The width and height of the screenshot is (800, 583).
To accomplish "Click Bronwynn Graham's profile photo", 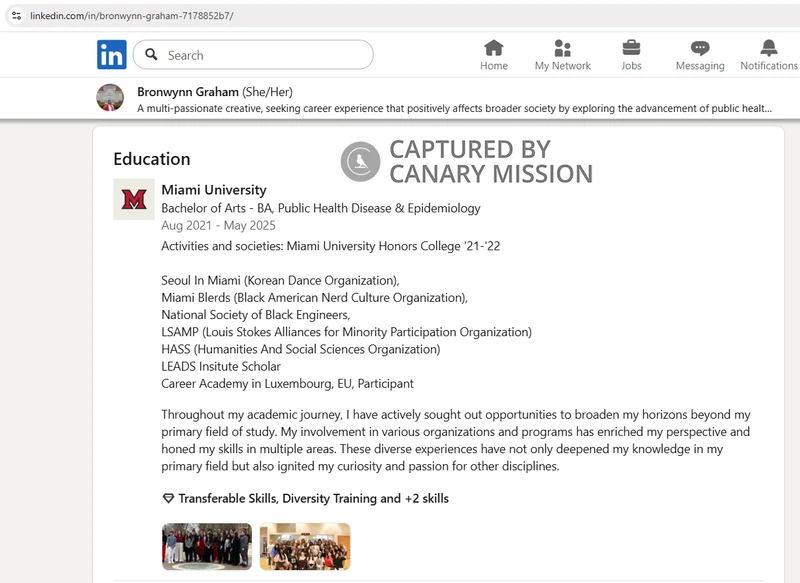I will coord(110,97).
